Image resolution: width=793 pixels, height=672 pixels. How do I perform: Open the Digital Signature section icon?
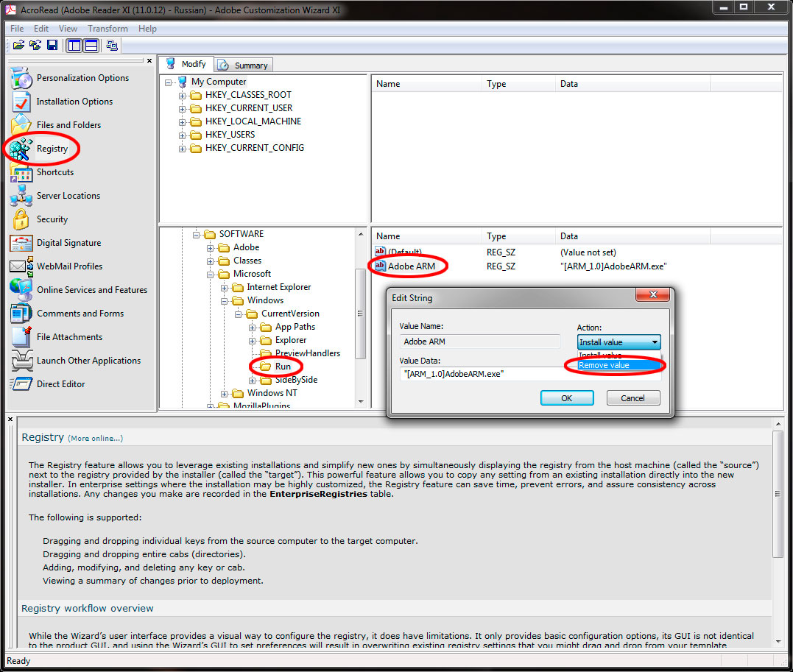pyautogui.click(x=21, y=243)
